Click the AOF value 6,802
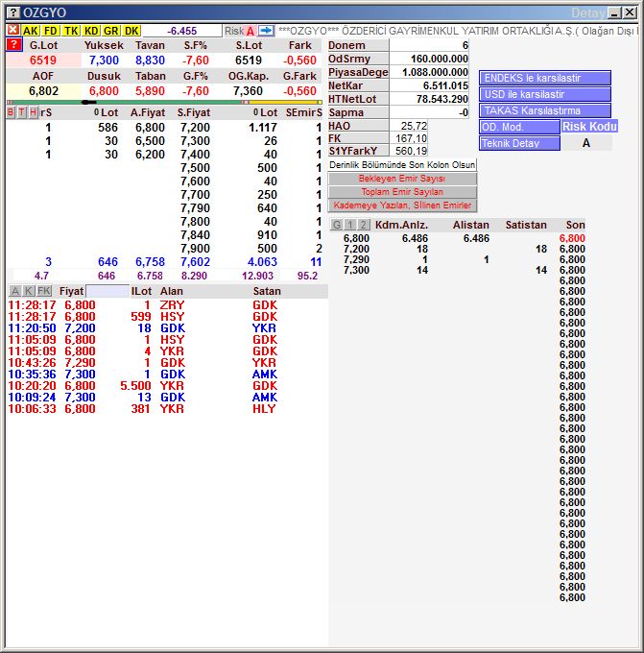The image size is (644, 653). (44, 91)
